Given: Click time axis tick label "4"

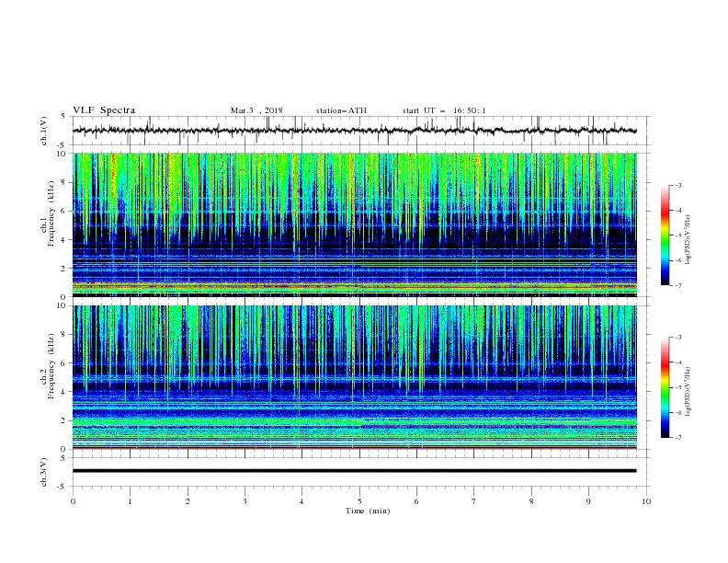Looking at the screenshot, I should pyautogui.click(x=301, y=501).
